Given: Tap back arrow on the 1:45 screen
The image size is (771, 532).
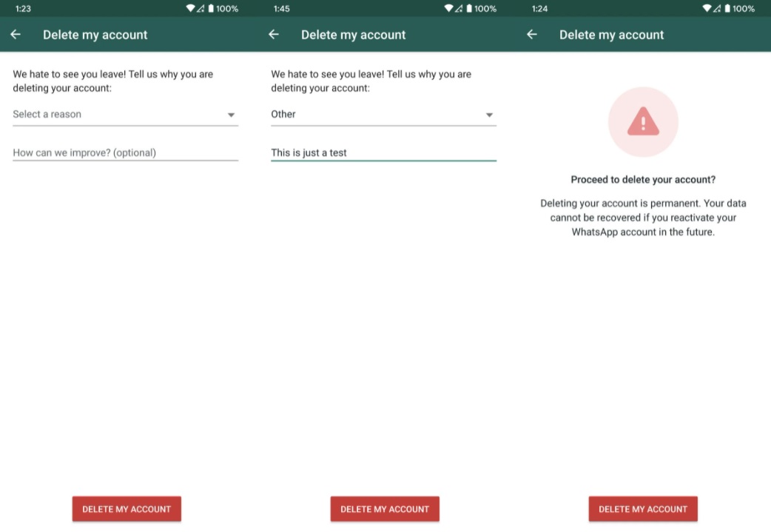Looking at the screenshot, I should click(274, 35).
